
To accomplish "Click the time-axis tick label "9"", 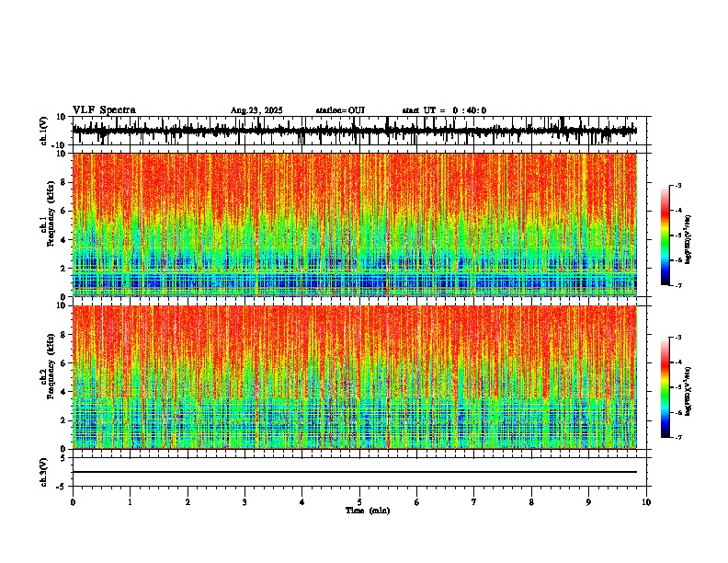I will pos(588,502).
